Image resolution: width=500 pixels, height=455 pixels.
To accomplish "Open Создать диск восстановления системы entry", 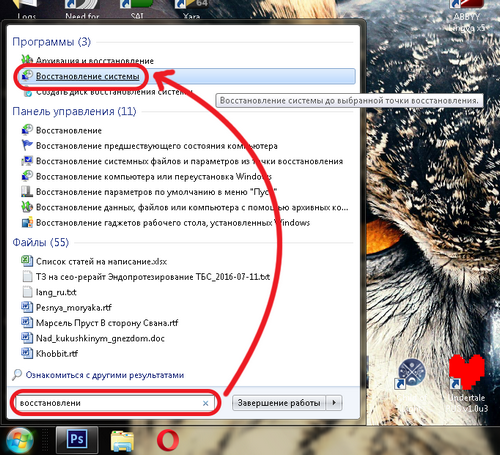I will [x=114, y=92].
